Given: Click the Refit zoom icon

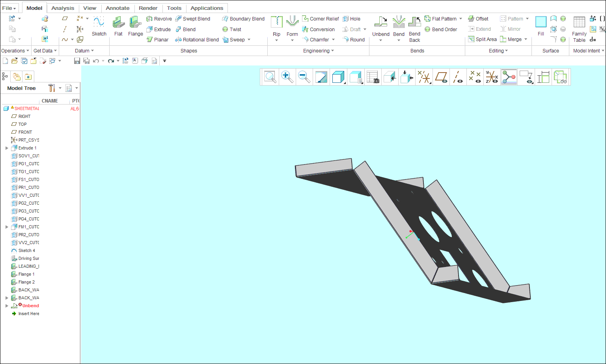Looking at the screenshot, I should click(x=270, y=77).
